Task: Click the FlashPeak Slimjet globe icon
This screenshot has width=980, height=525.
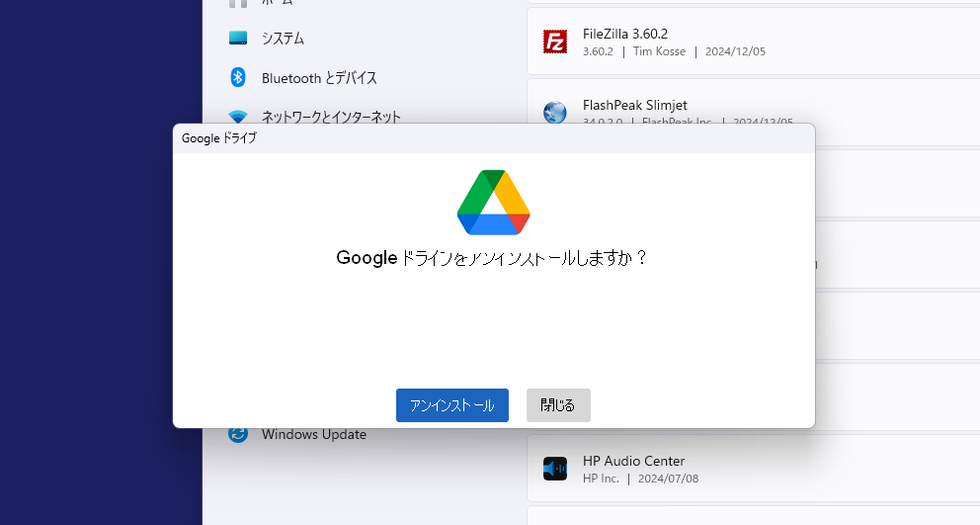Action: 555,112
